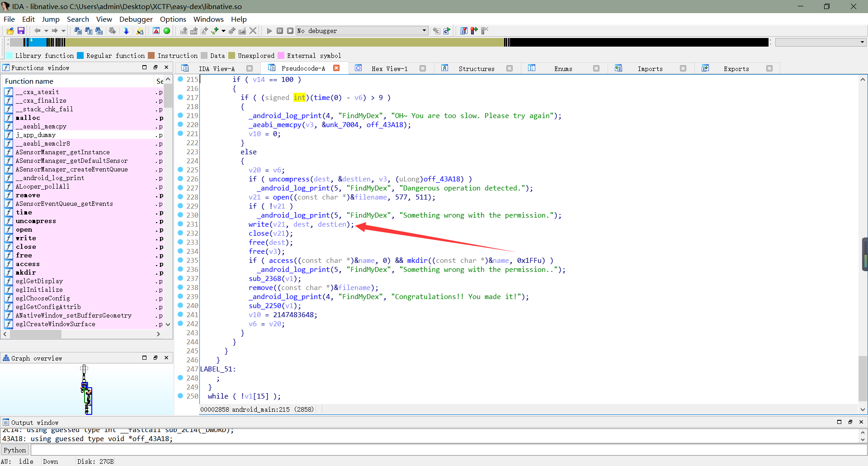Click the red plus breakpoint toolbar icon
This screenshot has width=868, height=466.
(474, 31)
